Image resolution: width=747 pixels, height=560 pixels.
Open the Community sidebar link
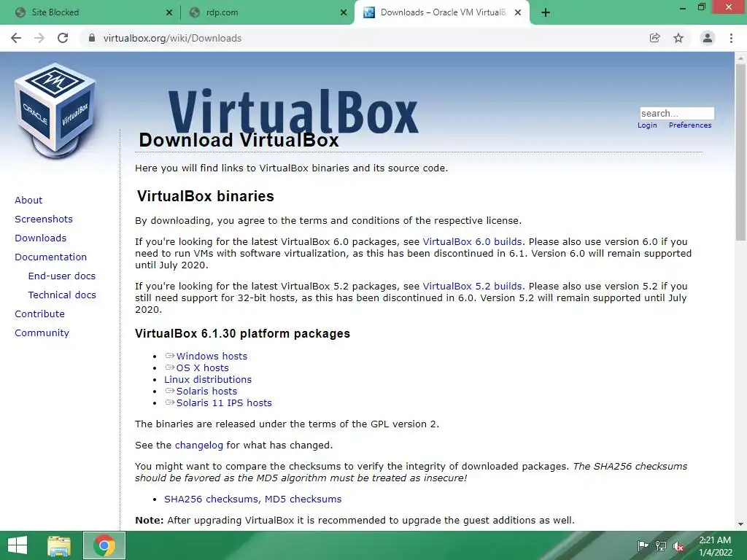point(42,332)
